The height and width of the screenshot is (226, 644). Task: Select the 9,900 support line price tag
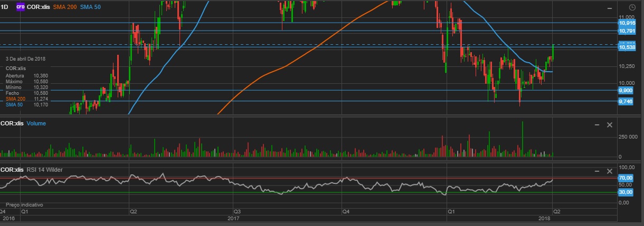[625, 91]
